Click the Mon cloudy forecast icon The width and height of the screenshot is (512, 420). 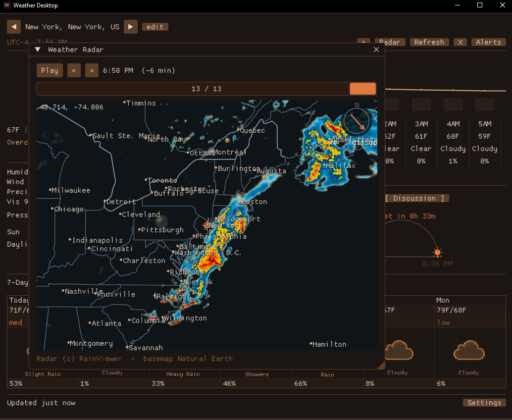[469, 350]
